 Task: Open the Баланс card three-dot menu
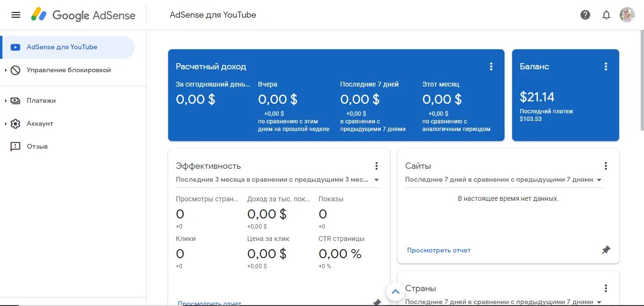[606, 66]
